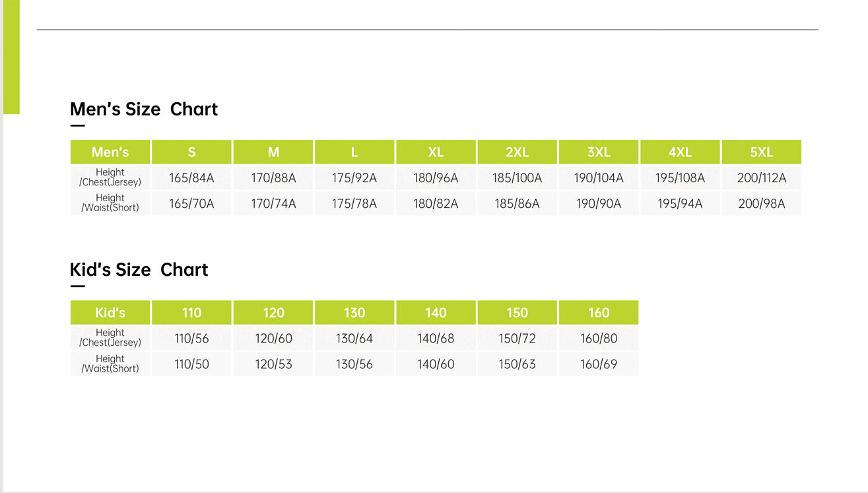Select the kid's 130 size header
The width and height of the screenshot is (868, 493).
pyautogui.click(x=354, y=313)
